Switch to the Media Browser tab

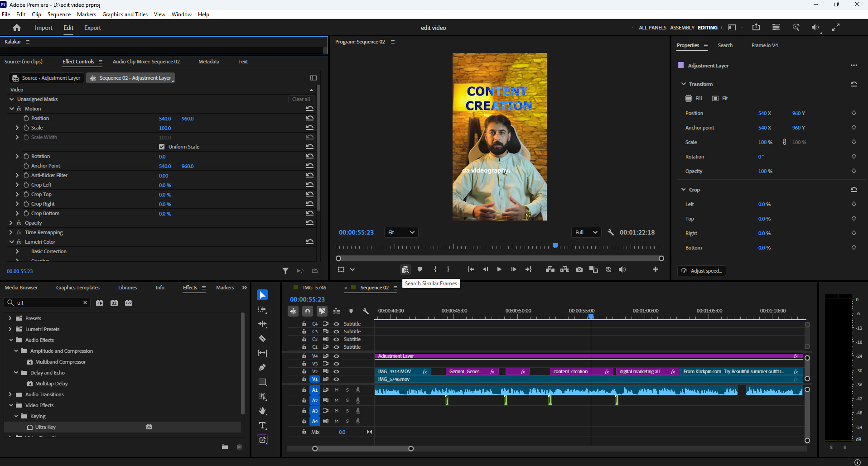21,288
